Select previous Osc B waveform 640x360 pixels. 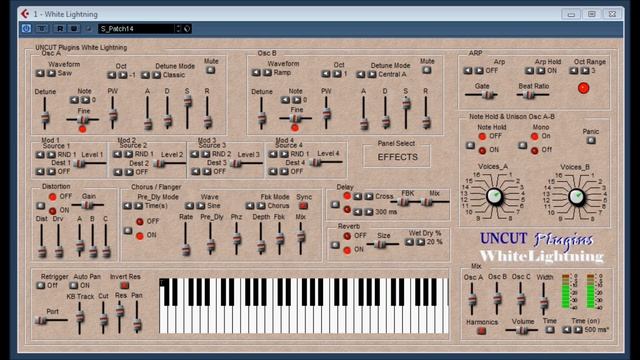click(x=256, y=73)
